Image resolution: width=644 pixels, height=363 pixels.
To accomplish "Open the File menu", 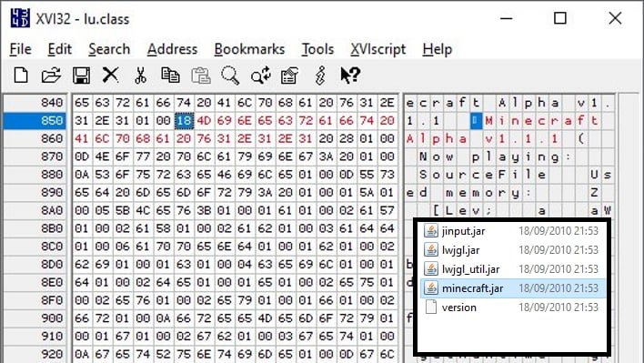I will coord(21,49).
